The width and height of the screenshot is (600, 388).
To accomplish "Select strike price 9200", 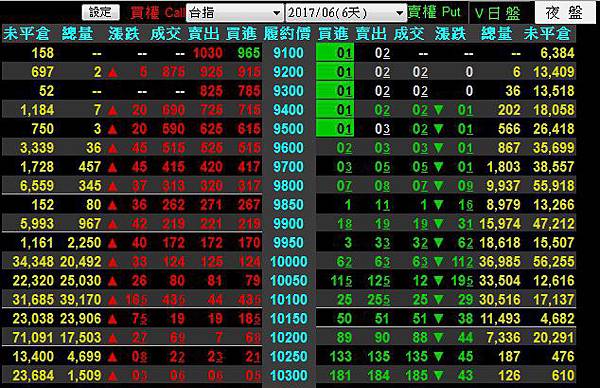I will 289,72.
